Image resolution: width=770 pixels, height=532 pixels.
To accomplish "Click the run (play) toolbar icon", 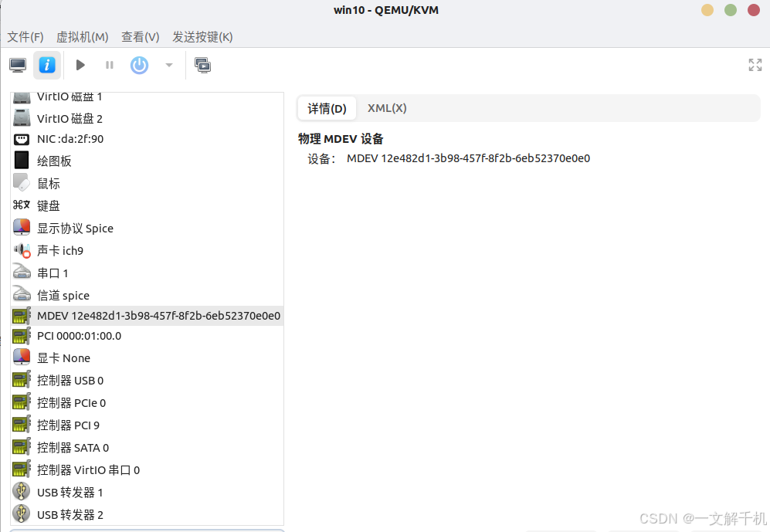I will click(x=80, y=65).
